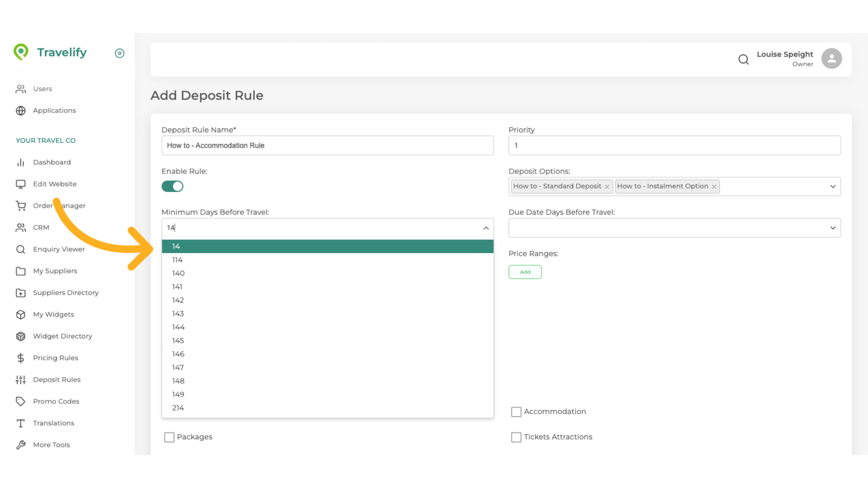Click the Deposit Rule Name field
868x488 pixels.
pyautogui.click(x=327, y=145)
